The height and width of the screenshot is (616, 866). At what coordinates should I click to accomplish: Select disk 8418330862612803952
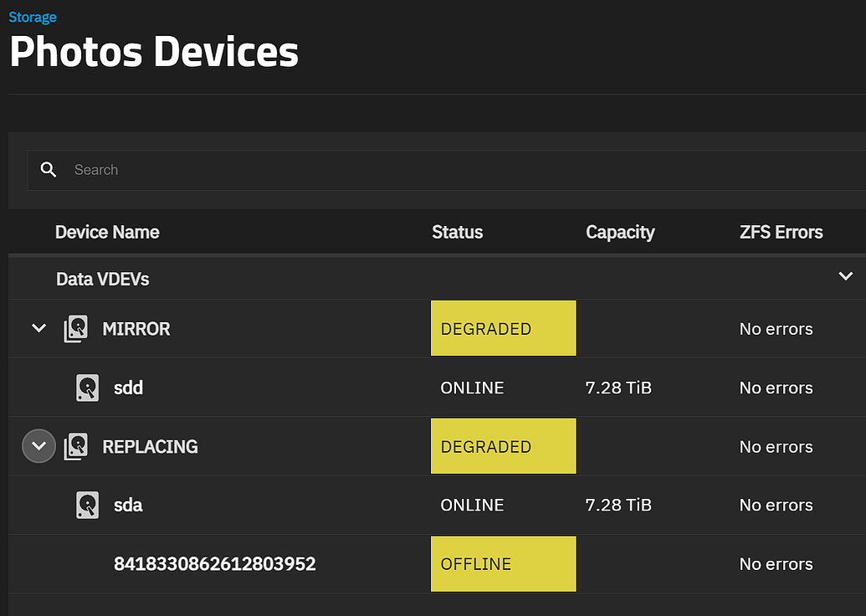point(215,563)
